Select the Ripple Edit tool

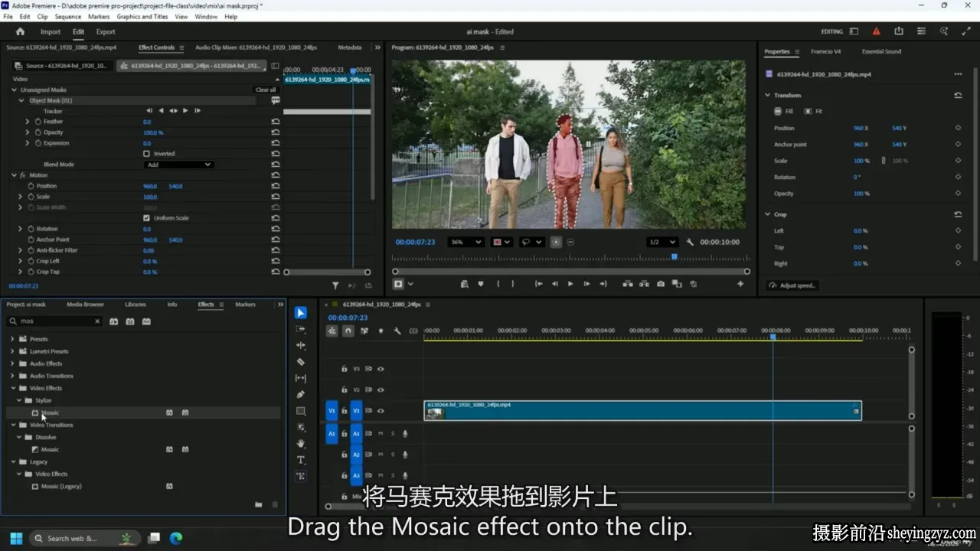tap(301, 345)
